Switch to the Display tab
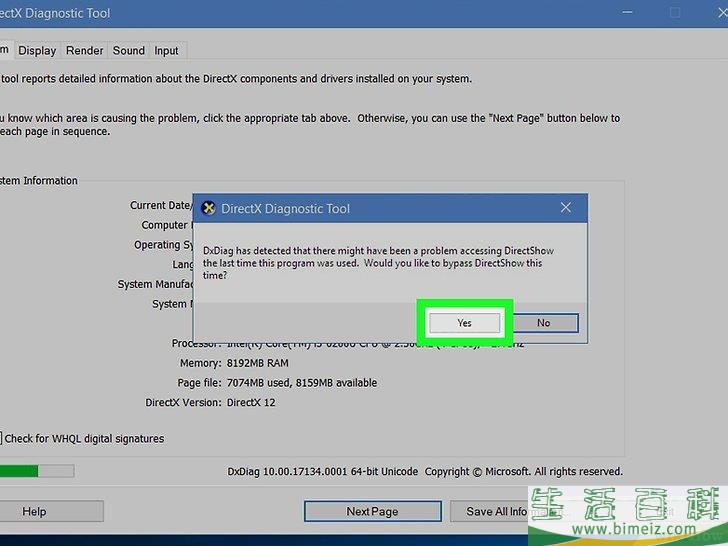Viewport: 728px width, 546px height. click(x=37, y=51)
